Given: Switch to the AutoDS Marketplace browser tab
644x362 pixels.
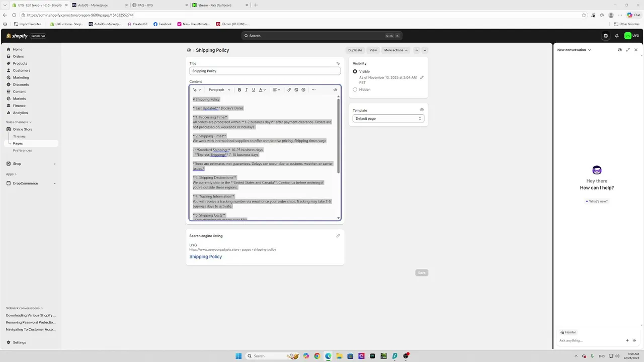Looking at the screenshot, I should click(x=98, y=5).
